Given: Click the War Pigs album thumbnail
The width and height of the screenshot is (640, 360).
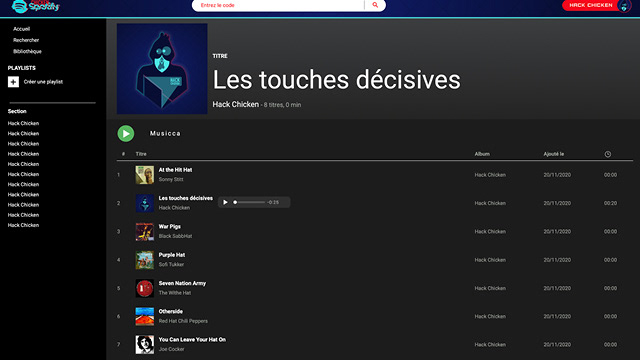Looking at the screenshot, I should (144, 231).
